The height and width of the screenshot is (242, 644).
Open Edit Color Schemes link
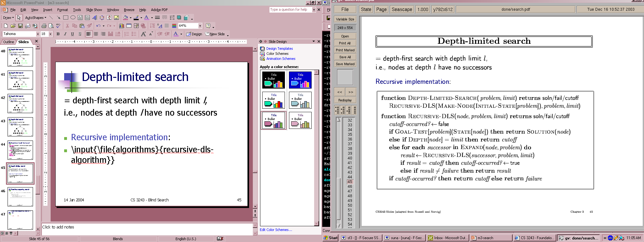coord(276,230)
